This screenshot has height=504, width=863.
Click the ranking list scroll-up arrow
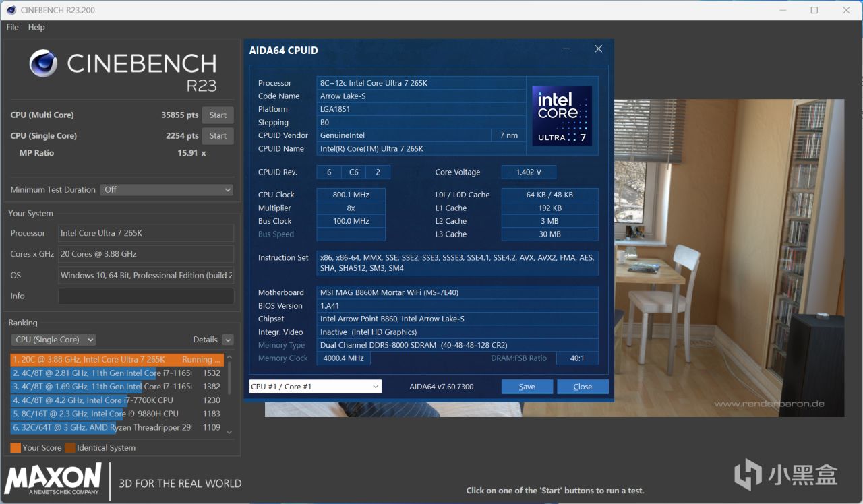tap(229, 358)
